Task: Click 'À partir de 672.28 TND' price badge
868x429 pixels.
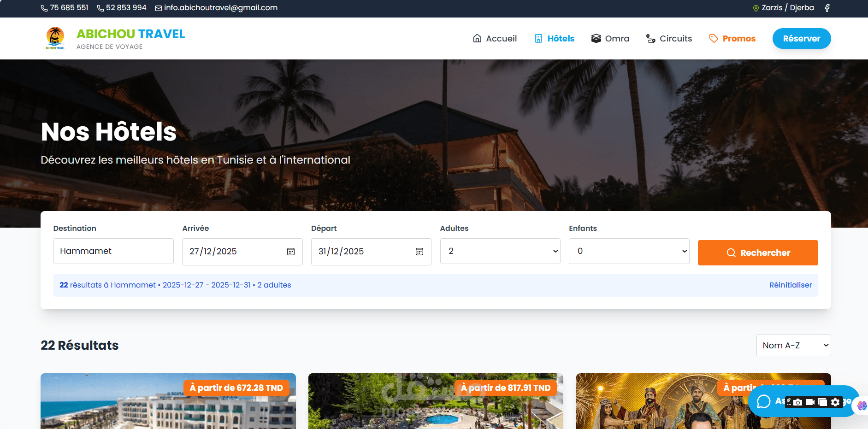Action: [x=236, y=388]
